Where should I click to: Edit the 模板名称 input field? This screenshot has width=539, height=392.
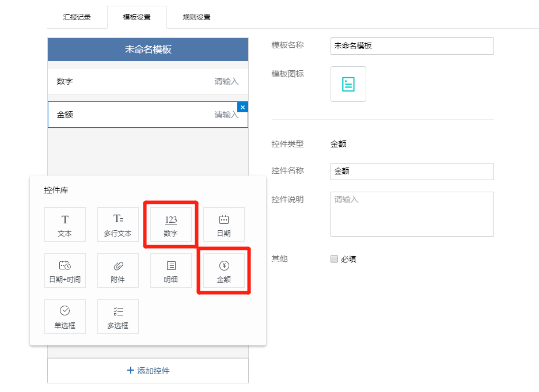[412, 46]
